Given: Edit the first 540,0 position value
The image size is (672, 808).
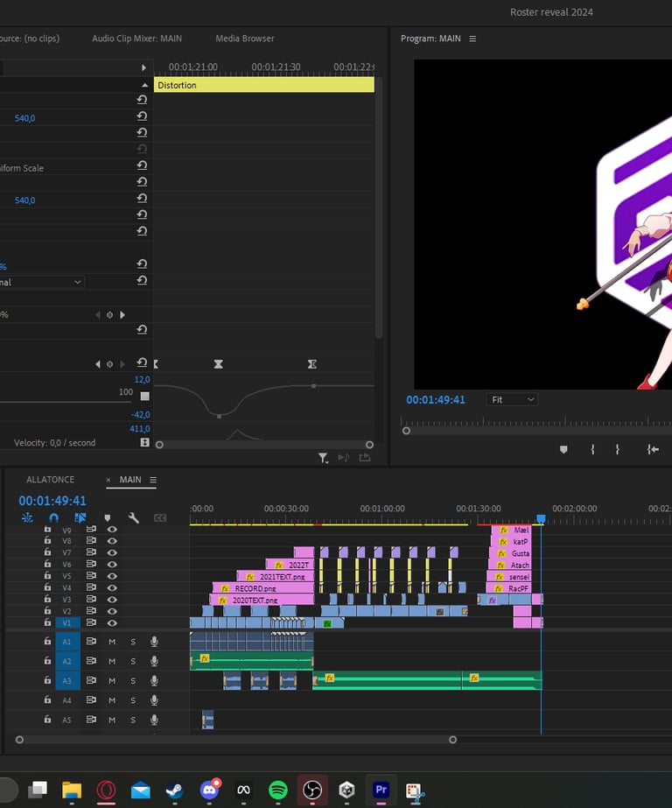Looking at the screenshot, I should (24, 118).
